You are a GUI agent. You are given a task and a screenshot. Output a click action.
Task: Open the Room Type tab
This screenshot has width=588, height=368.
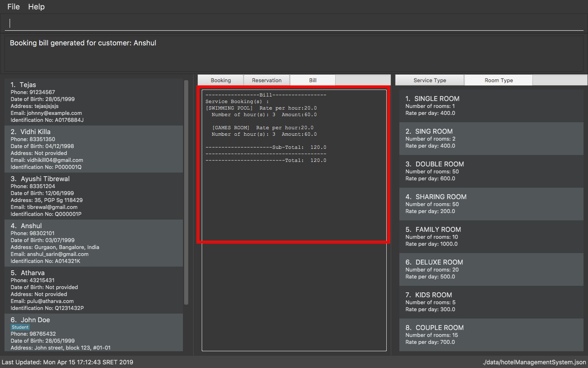[499, 80]
